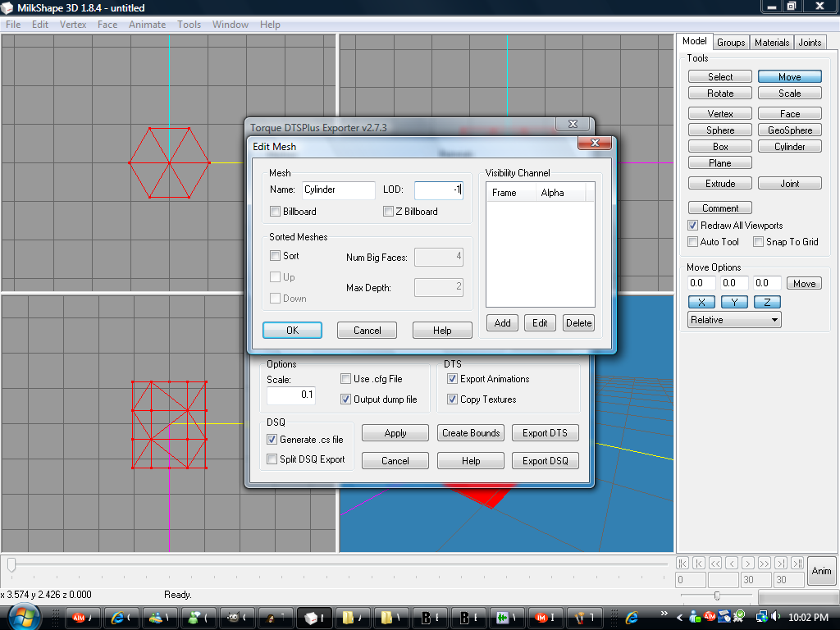Screen dimensions: 840x630
Task: Open the Relative move mode dropdown
Action: [x=734, y=320]
